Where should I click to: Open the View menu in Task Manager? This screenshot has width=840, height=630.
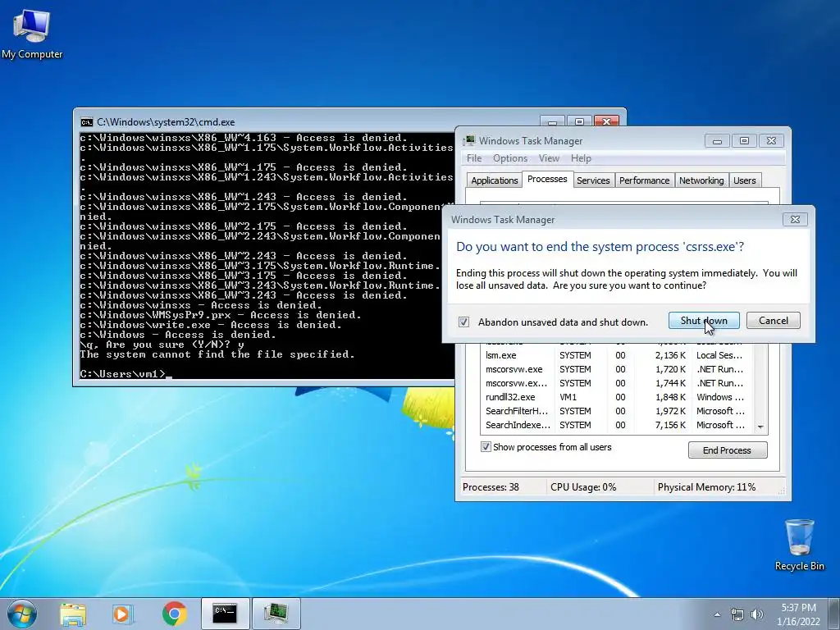coord(549,158)
